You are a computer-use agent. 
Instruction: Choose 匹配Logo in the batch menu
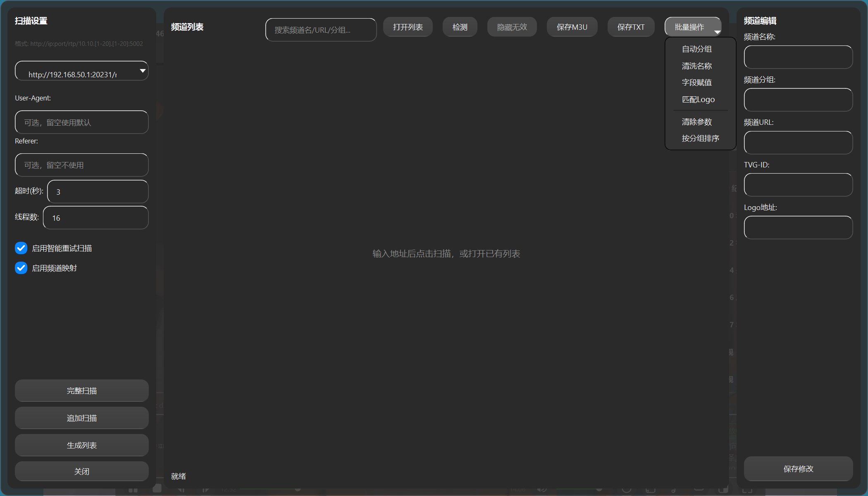pyautogui.click(x=698, y=100)
